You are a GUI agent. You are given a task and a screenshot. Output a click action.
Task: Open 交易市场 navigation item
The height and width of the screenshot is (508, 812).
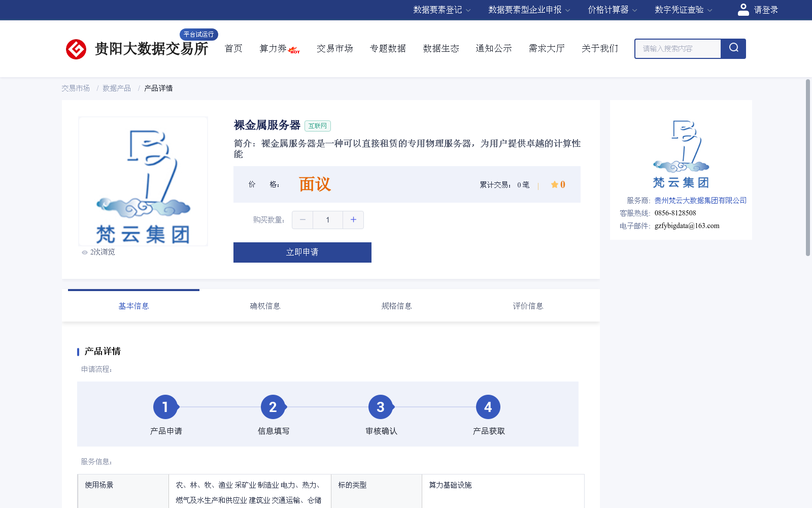pyautogui.click(x=335, y=48)
